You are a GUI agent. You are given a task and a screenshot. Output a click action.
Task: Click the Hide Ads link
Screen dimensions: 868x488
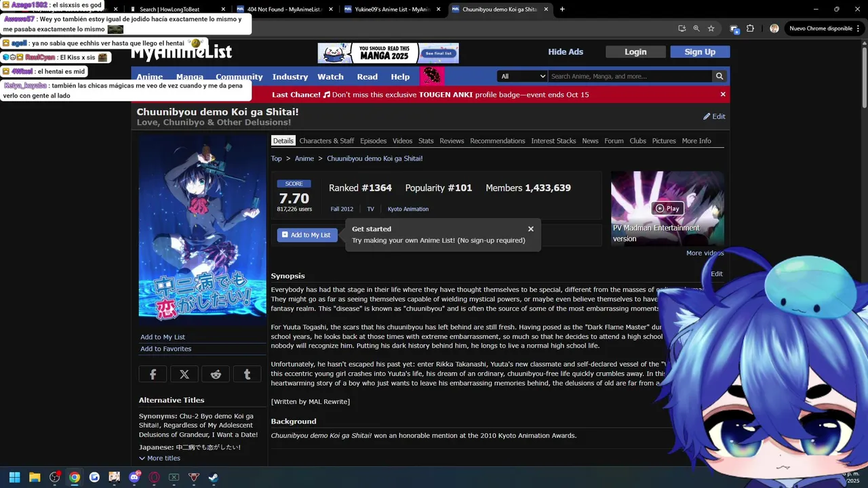[x=566, y=52]
